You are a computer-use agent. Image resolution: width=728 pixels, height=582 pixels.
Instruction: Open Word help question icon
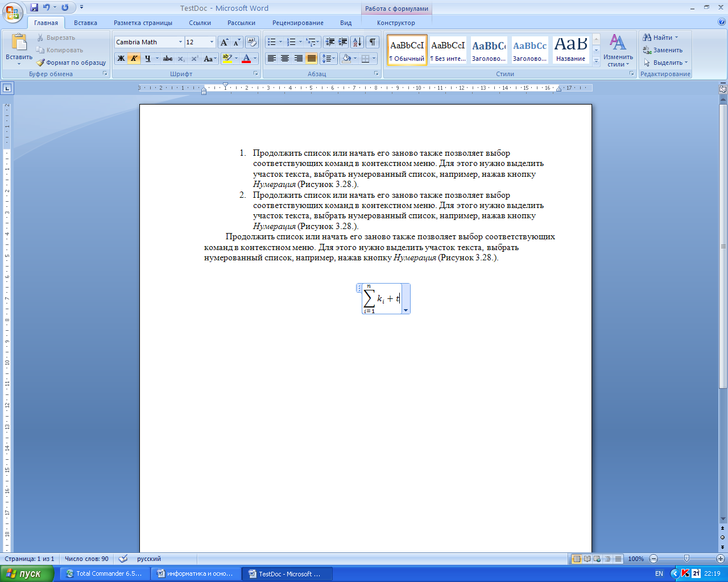(722, 22)
